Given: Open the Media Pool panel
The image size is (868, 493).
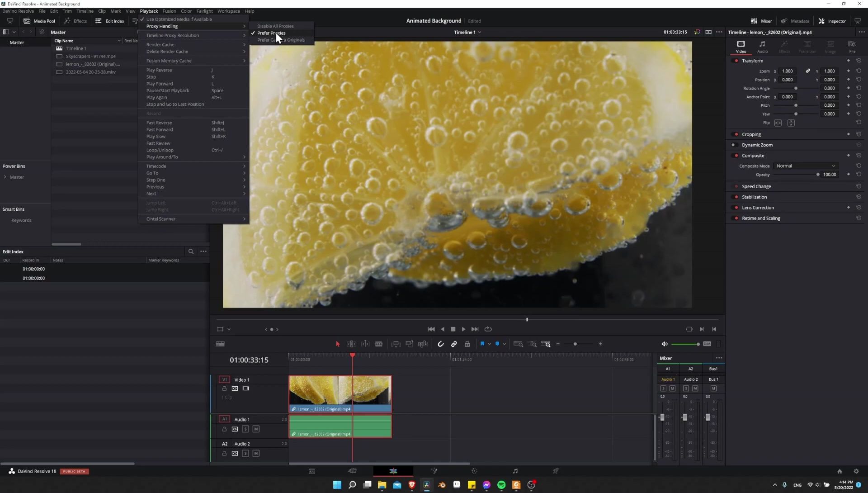Looking at the screenshot, I should point(39,21).
